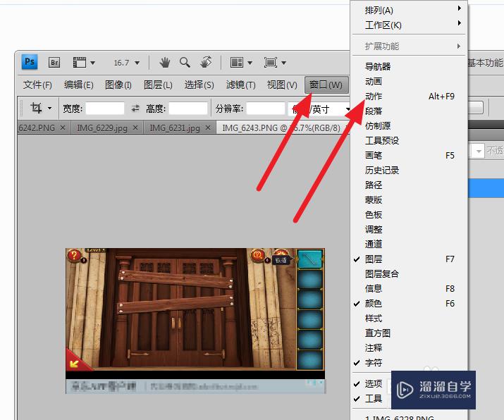Click the Crop tool icon in options bar
The width and height of the screenshot is (504, 420).
[x=36, y=108]
